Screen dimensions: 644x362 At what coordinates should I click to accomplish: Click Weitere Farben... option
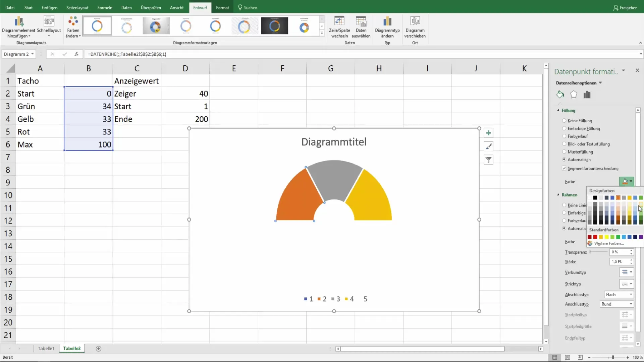coord(609,243)
